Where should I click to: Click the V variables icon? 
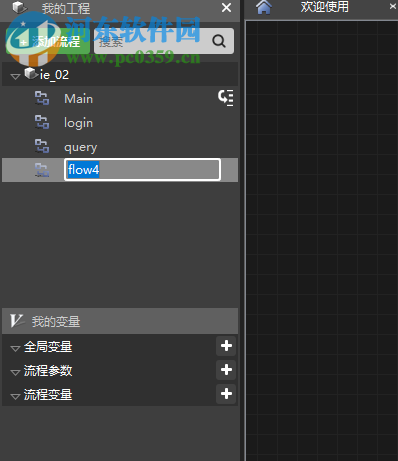point(17,321)
